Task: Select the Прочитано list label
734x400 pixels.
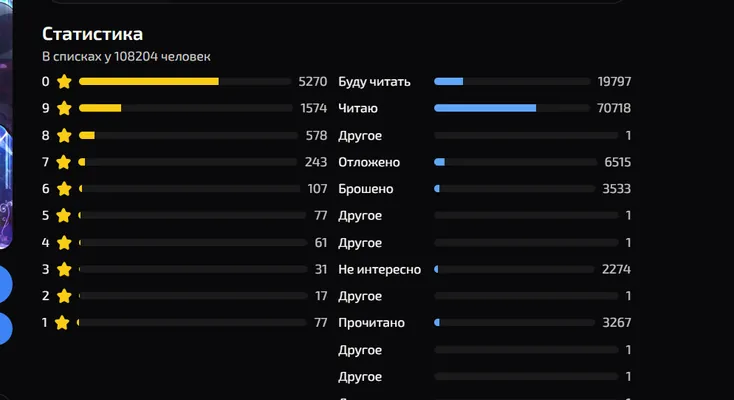Action: [x=372, y=323]
